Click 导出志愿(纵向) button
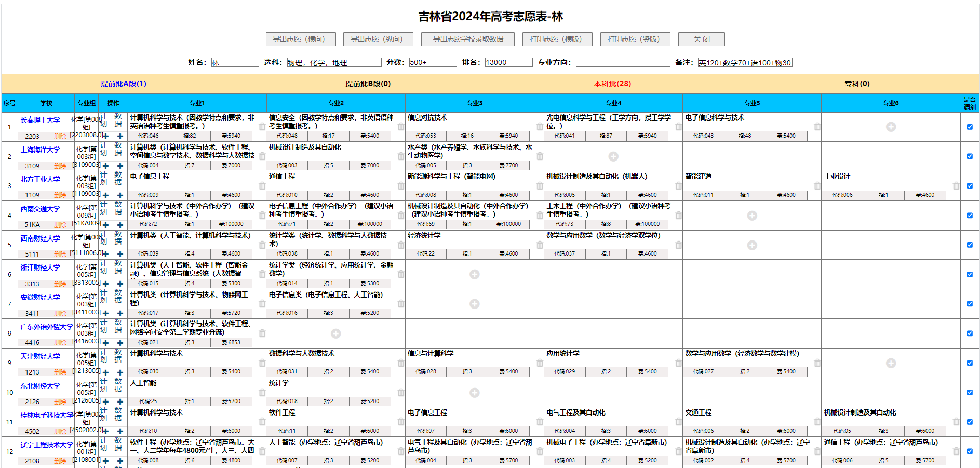The image size is (980, 468). (x=379, y=39)
